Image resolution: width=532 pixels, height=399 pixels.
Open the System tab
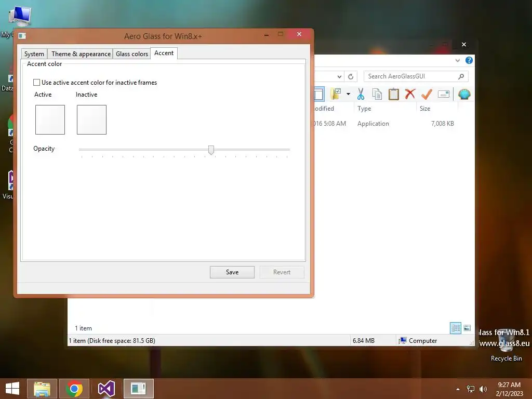tap(34, 54)
